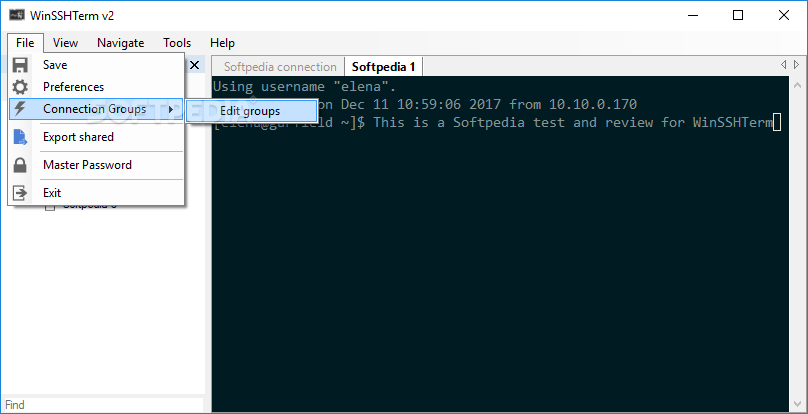The image size is (808, 414).
Task: Click the Export shared file icon
Action: click(20, 137)
